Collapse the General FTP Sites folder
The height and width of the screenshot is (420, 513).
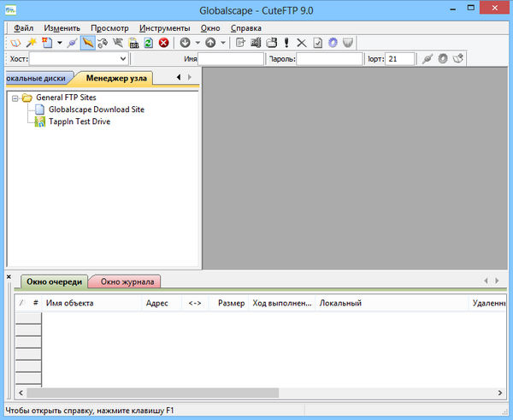coord(15,98)
